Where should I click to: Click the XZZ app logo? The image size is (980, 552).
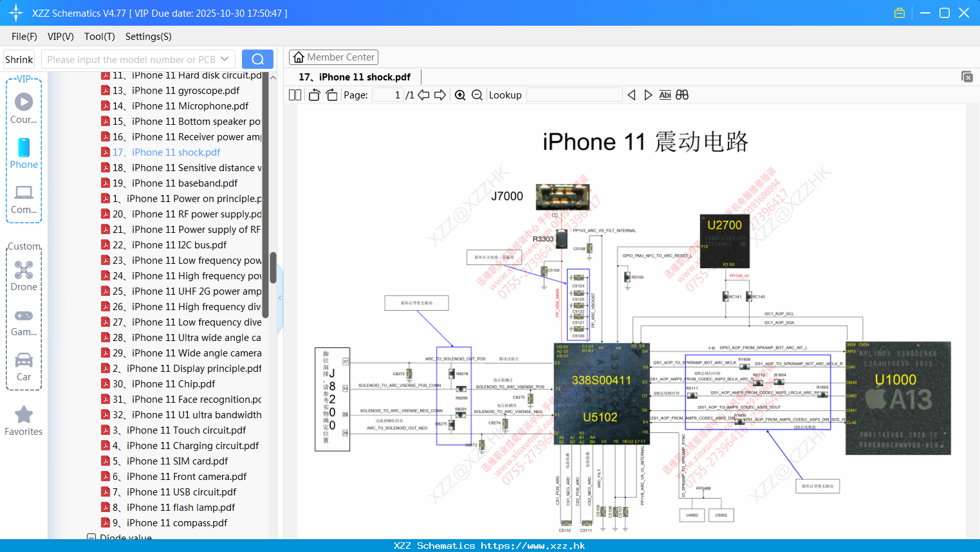click(x=16, y=13)
